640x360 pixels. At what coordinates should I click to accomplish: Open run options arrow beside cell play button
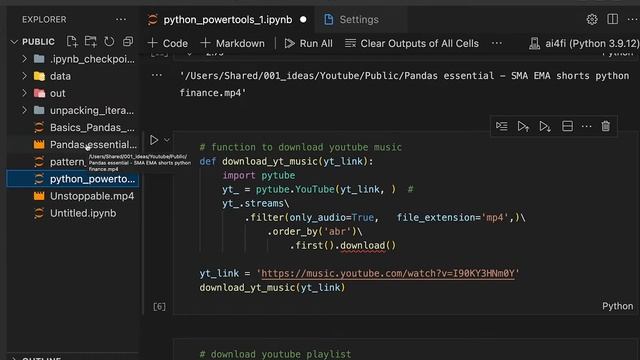click(x=167, y=140)
